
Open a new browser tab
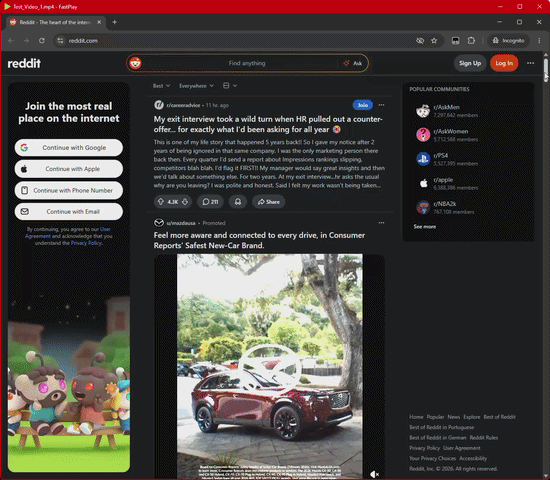click(114, 22)
